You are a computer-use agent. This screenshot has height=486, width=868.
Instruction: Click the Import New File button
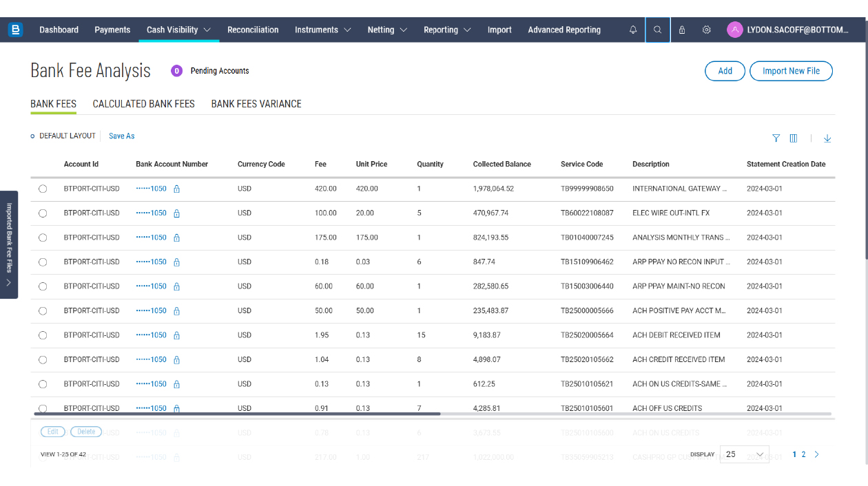(x=791, y=71)
